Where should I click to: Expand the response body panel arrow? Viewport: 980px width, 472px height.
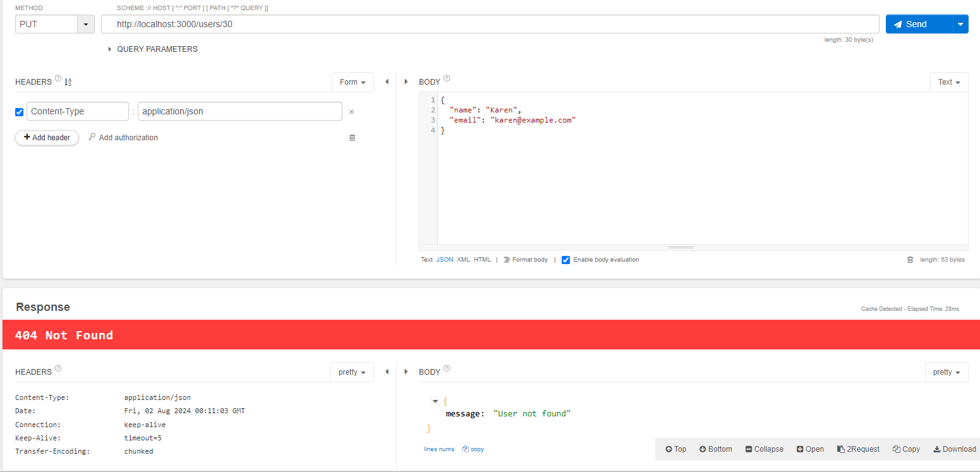[x=406, y=372]
